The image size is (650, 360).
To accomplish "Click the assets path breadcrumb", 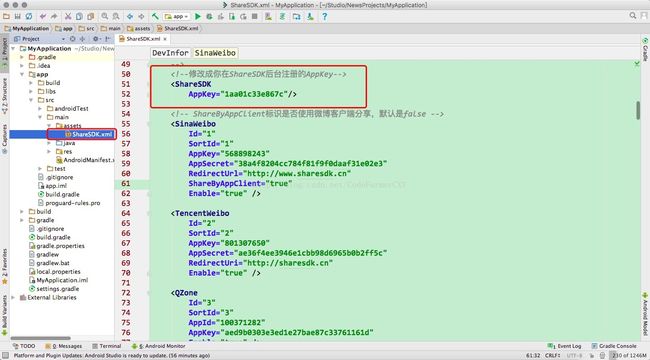I will [x=138, y=29].
